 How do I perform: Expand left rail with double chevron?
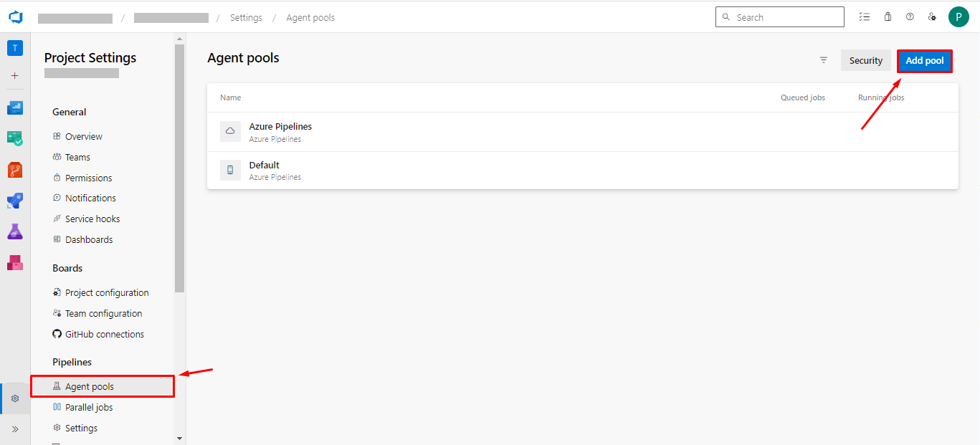pos(15,429)
